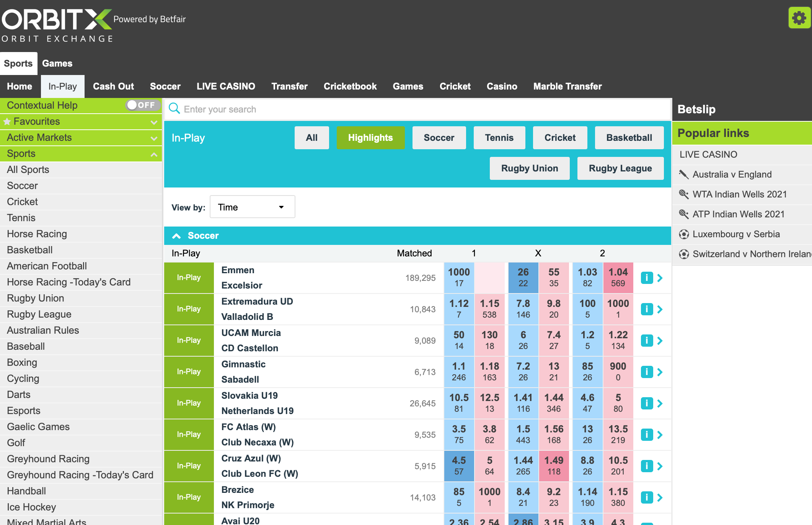Viewport: 812px width, 525px height.
Task: Open info icon for FC Atlas (W) match
Action: pos(647,435)
